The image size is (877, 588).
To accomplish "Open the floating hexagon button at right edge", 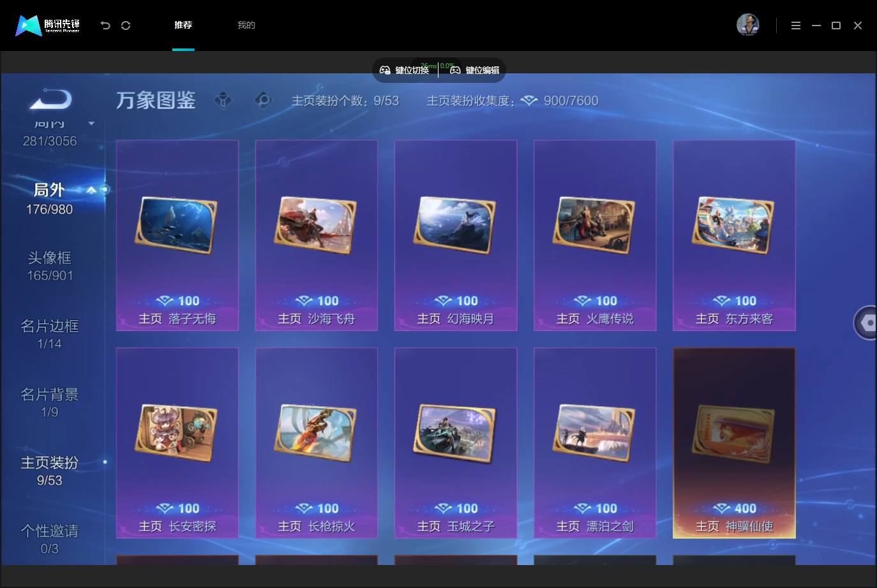I will pos(866,323).
